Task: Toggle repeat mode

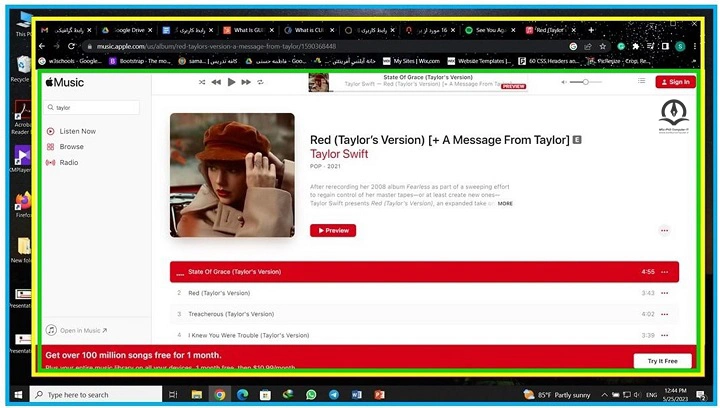Action: click(x=260, y=82)
